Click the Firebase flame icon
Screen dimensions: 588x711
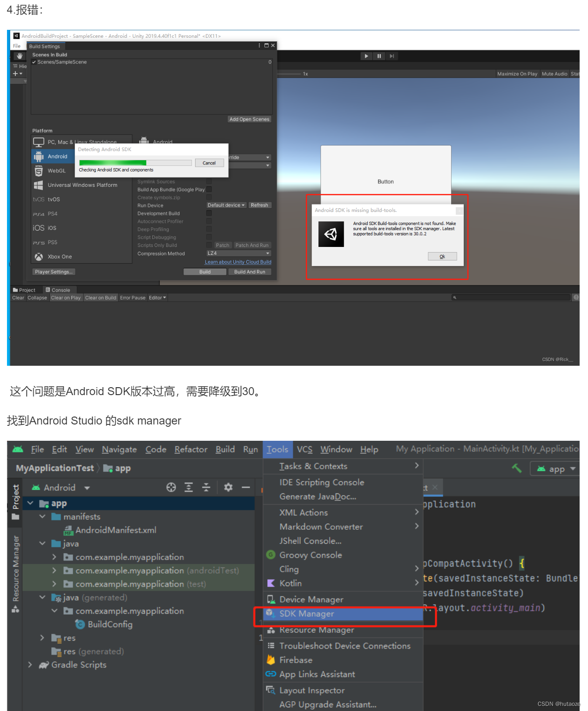[x=270, y=660]
